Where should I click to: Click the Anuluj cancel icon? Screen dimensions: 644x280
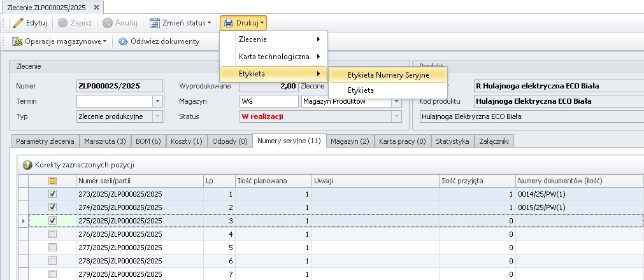tap(108, 23)
